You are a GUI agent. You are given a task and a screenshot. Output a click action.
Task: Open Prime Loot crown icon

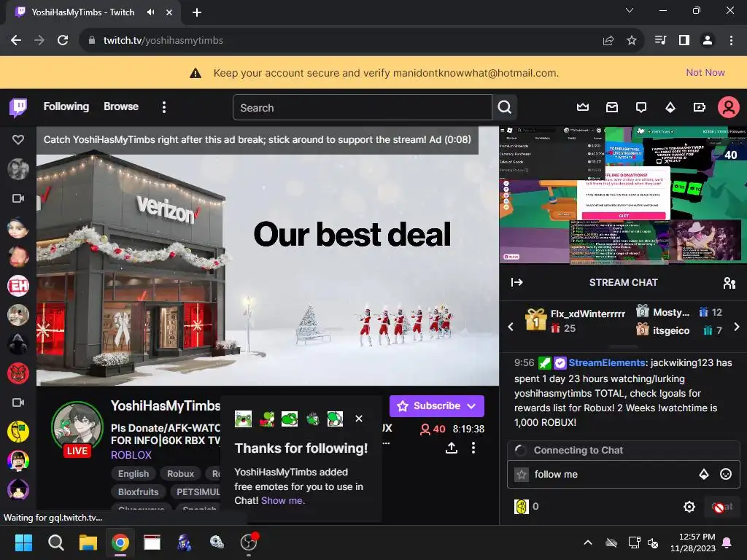click(x=583, y=107)
